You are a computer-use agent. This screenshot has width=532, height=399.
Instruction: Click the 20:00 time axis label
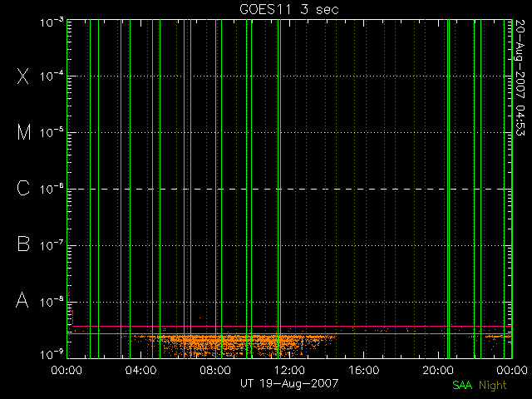[438, 370]
